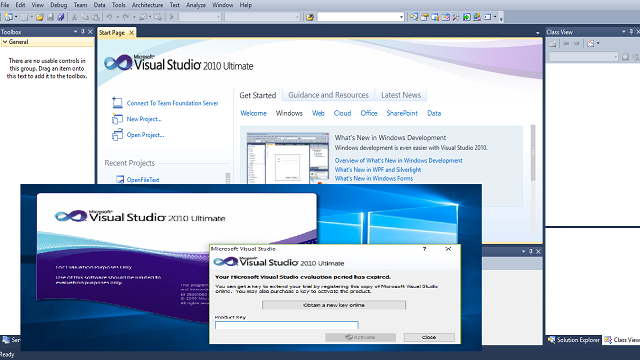
Task: Click Connect To Team Foundation Server link
Action: point(172,103)
